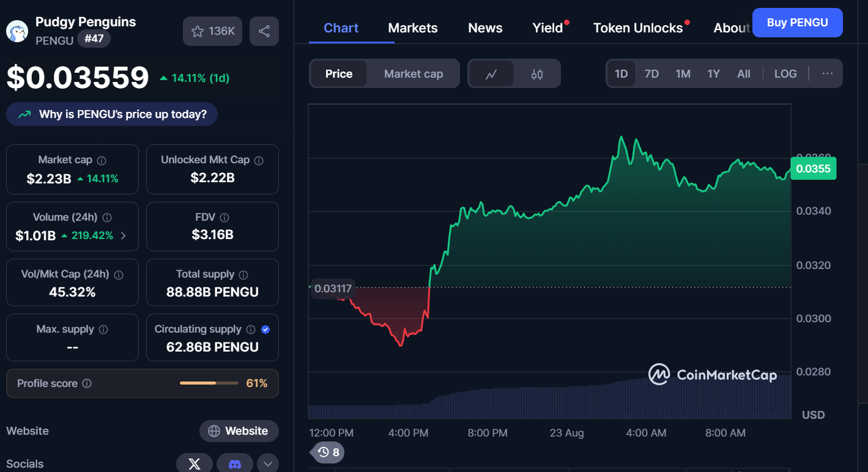Click the 4:00 PM time axis label
The width and height of the screenshot is (868, 472).
click(x=409, y=433)
